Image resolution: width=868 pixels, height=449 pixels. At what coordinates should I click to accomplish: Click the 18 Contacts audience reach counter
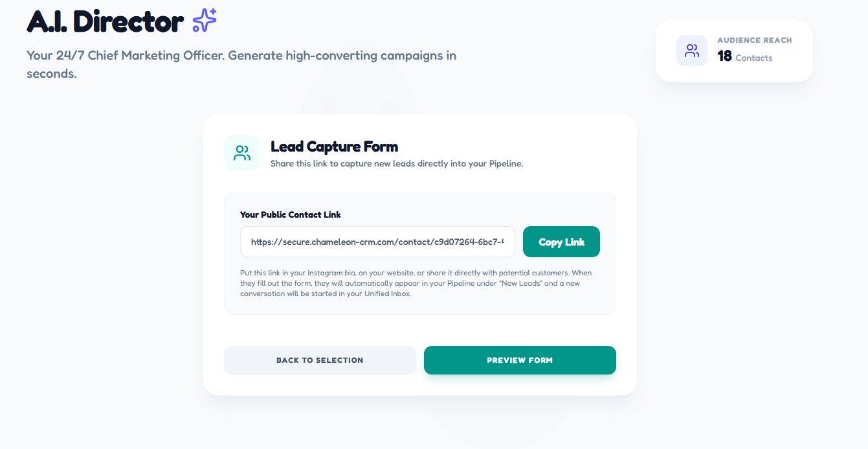point(744,56)
